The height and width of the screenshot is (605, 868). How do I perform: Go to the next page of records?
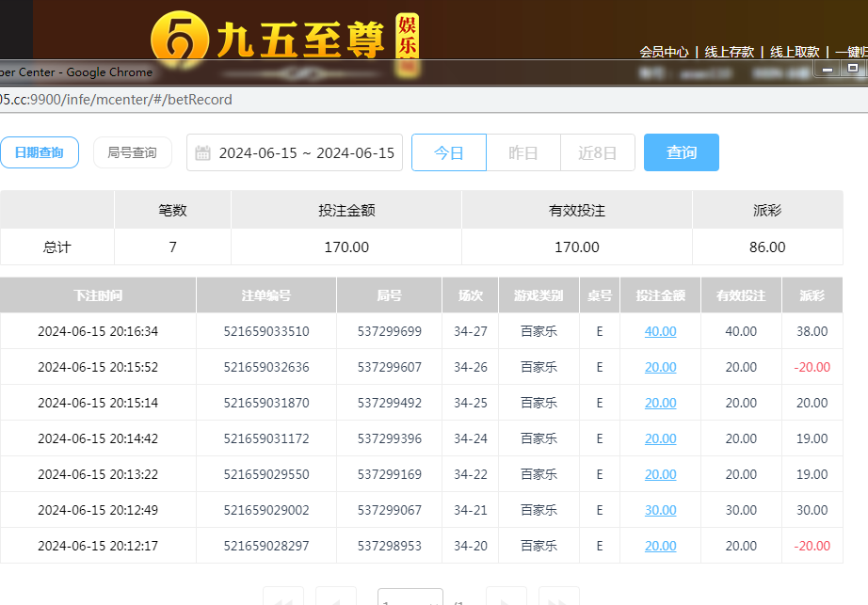point(506,598)
